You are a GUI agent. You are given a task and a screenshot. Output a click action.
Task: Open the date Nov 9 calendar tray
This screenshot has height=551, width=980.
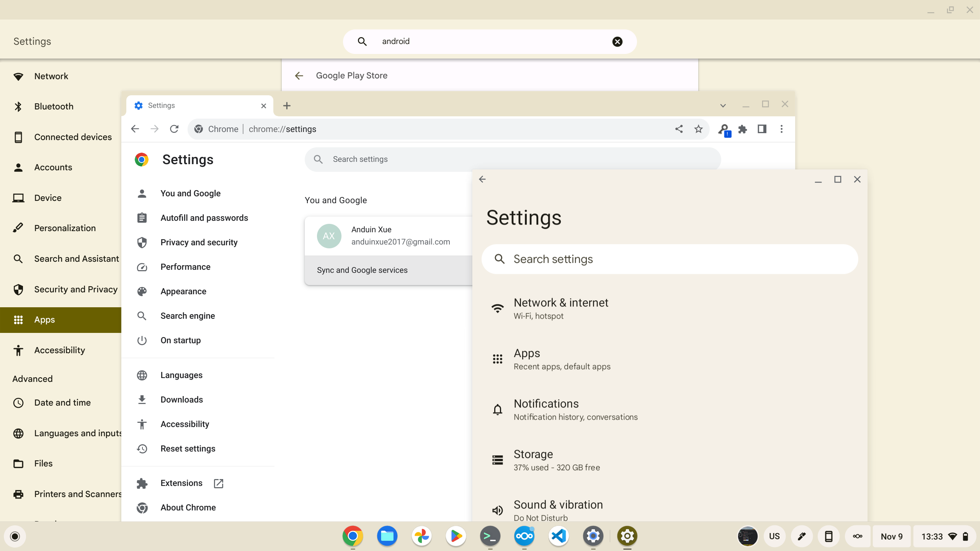891,536
